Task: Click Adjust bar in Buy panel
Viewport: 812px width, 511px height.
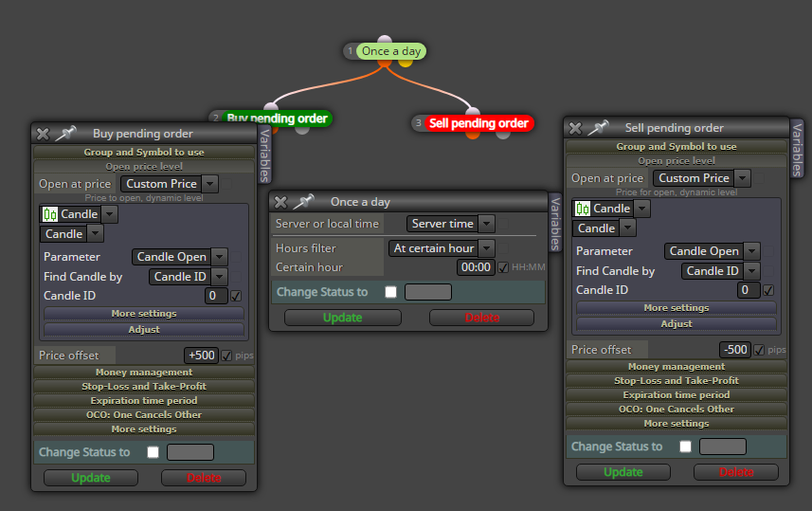Action: [x=144, y=330]
